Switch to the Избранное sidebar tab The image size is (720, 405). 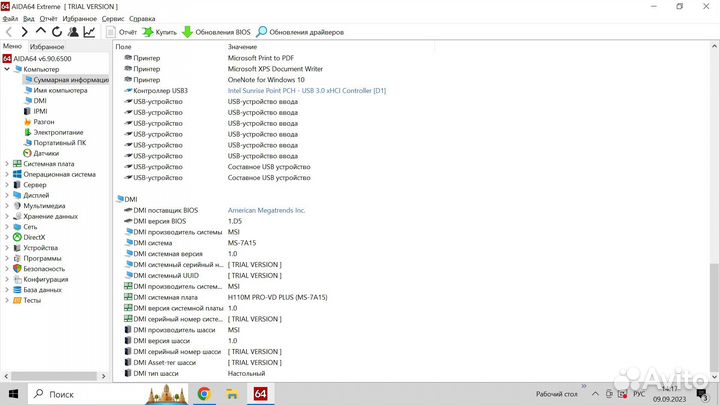pos(47,47)
